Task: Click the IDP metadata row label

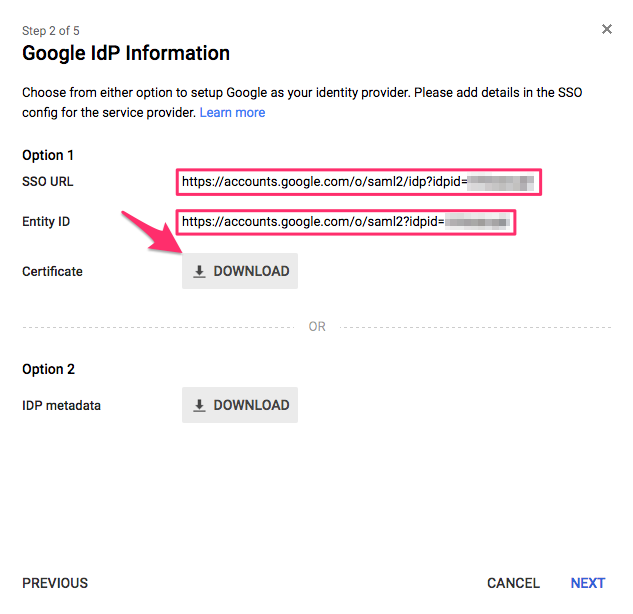Action: pos(61,405)
